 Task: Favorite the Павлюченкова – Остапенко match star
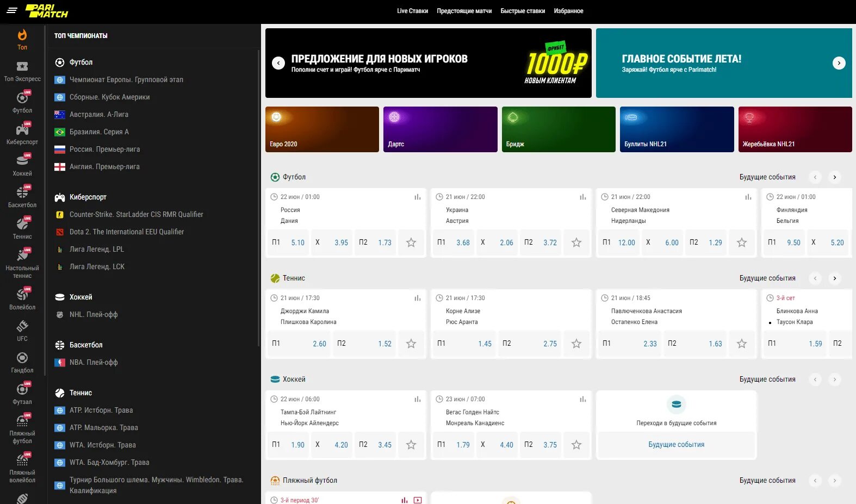[742, 344]
